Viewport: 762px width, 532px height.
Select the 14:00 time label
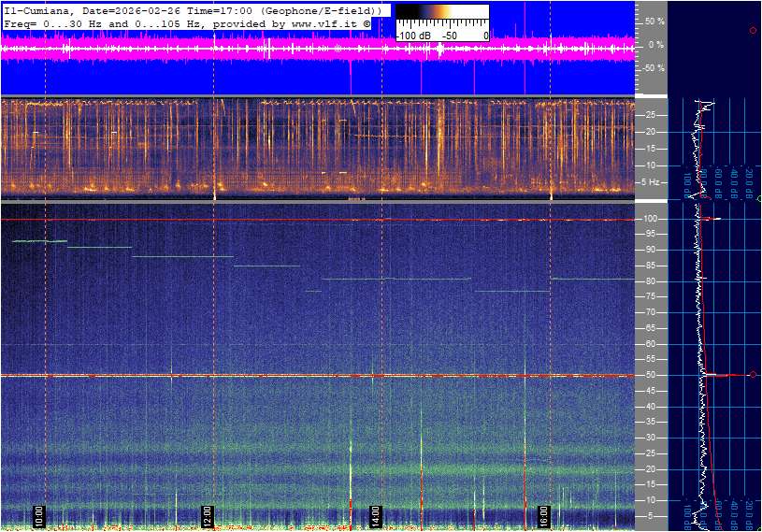[374, 515]
